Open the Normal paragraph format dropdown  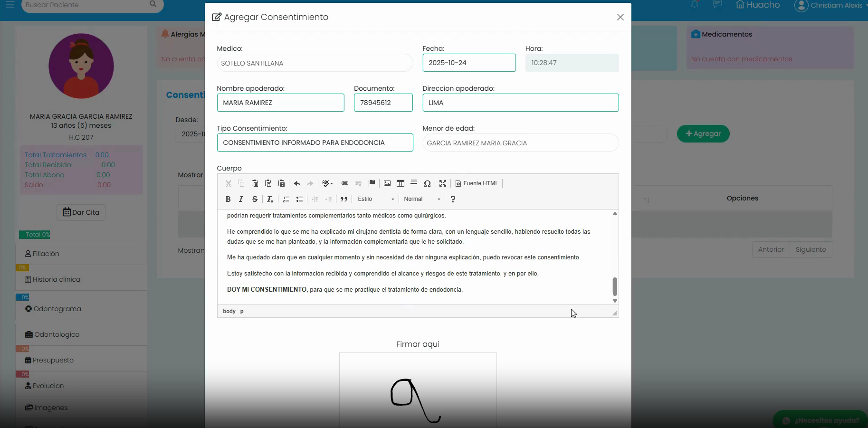422,199
